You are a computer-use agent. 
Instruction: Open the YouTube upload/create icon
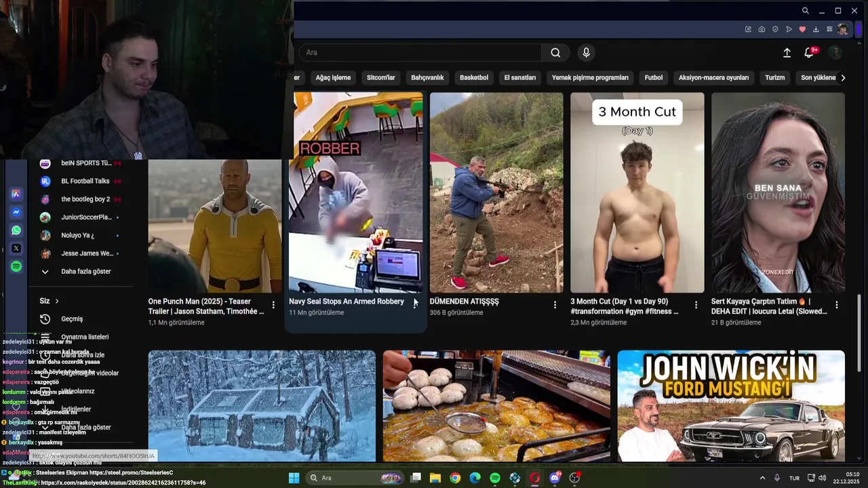point(787,53)
